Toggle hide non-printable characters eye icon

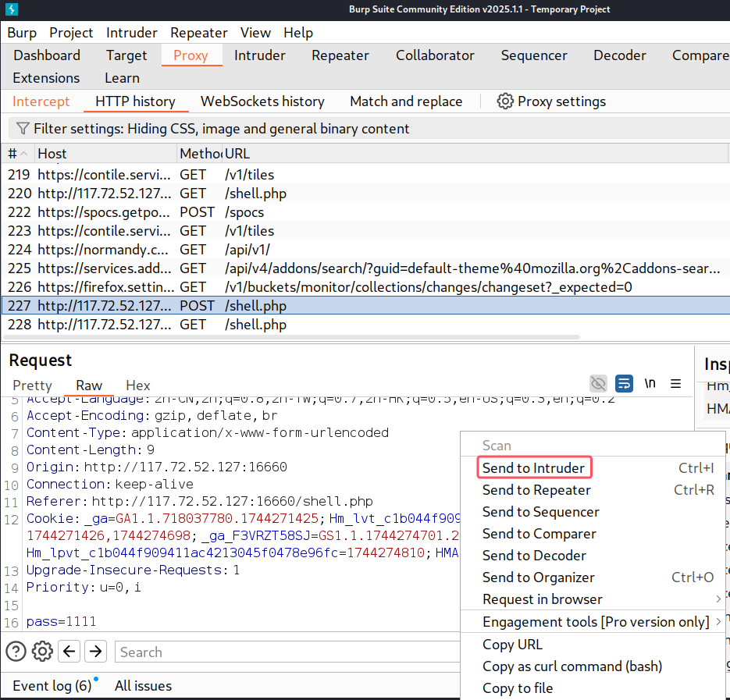tap(598, 383)
